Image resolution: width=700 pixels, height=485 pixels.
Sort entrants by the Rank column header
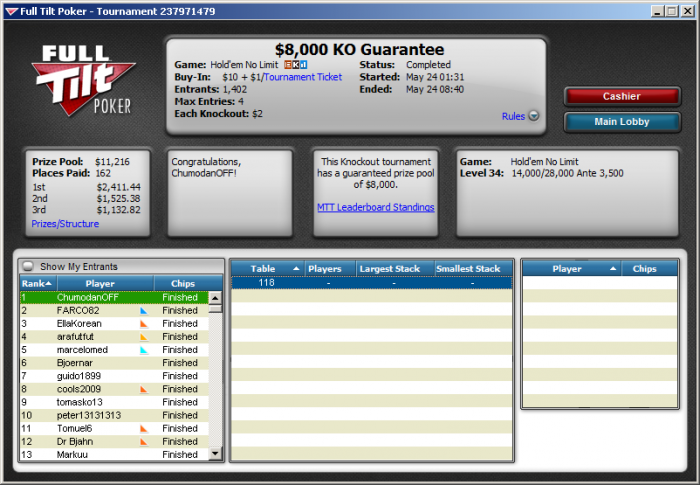38,283
